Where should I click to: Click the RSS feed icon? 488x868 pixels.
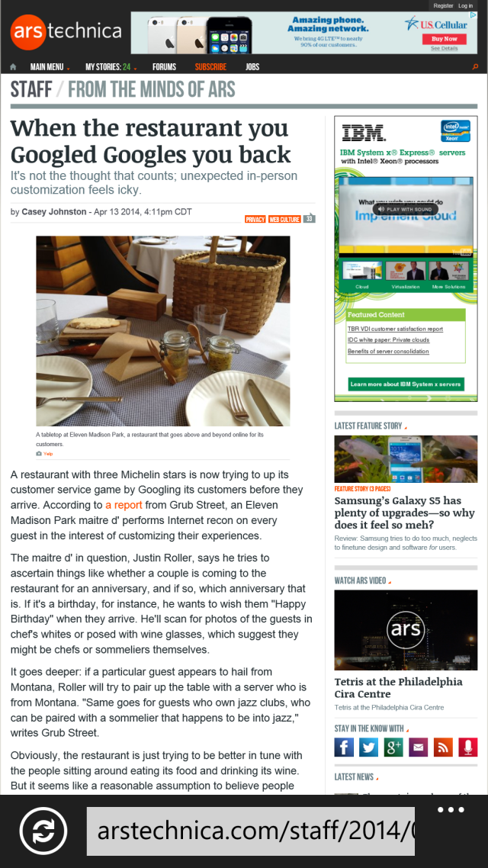coord(443,747)
